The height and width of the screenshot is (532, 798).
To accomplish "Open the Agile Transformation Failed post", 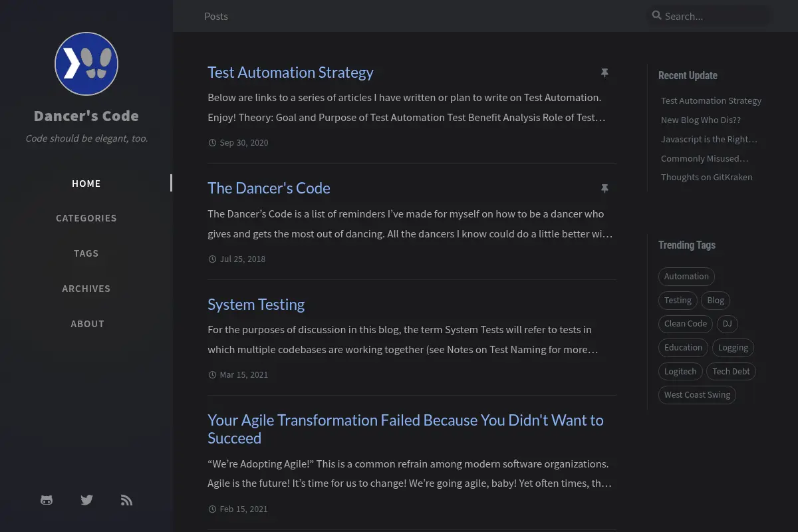I will (x=406, y=429).
